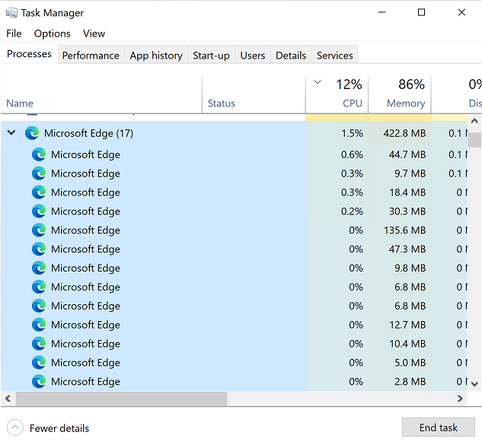Collapse the Microsoft Edge (17) group

[x=11, y=132]
